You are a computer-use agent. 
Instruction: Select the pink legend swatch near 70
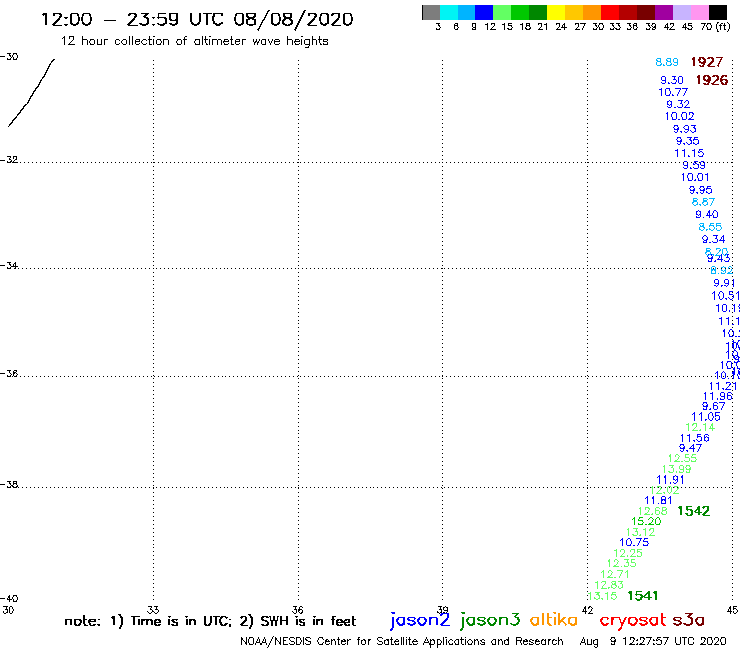click(699, 12)
